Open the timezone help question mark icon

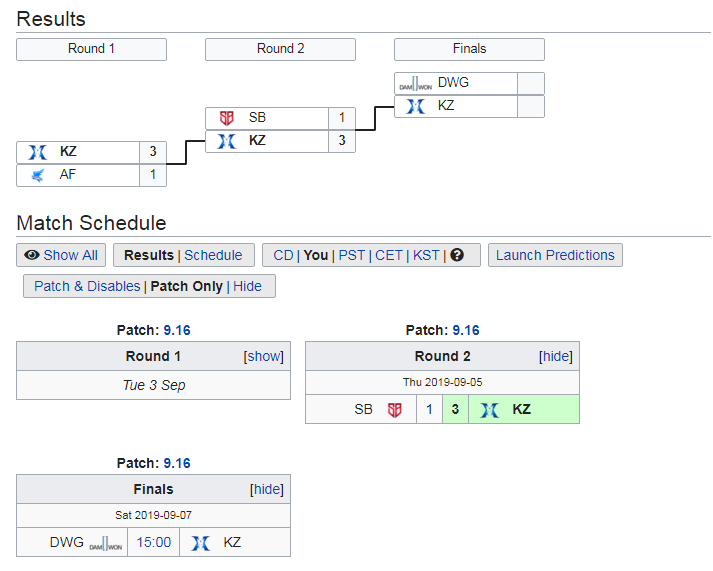(x=457, y=255)
